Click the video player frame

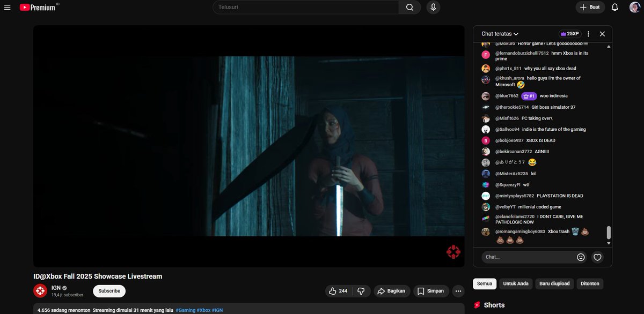[x=249, y=146]
